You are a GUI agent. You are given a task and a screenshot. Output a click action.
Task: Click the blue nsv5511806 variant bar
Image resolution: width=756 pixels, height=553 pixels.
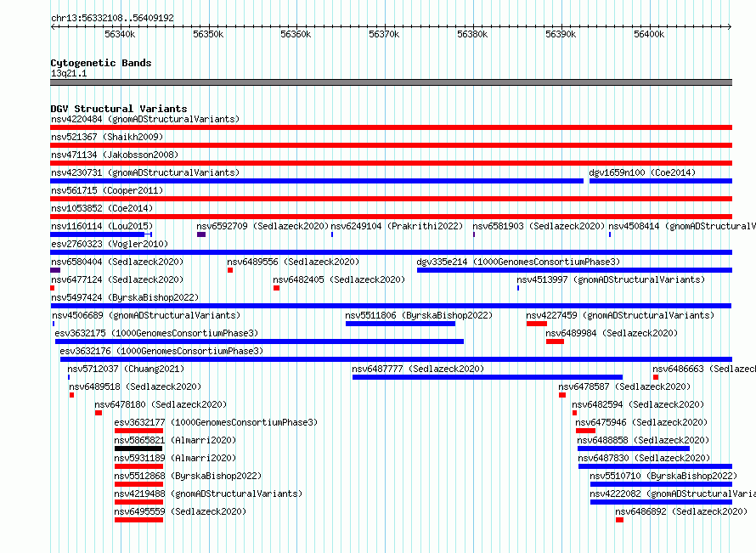click(400, 324)
